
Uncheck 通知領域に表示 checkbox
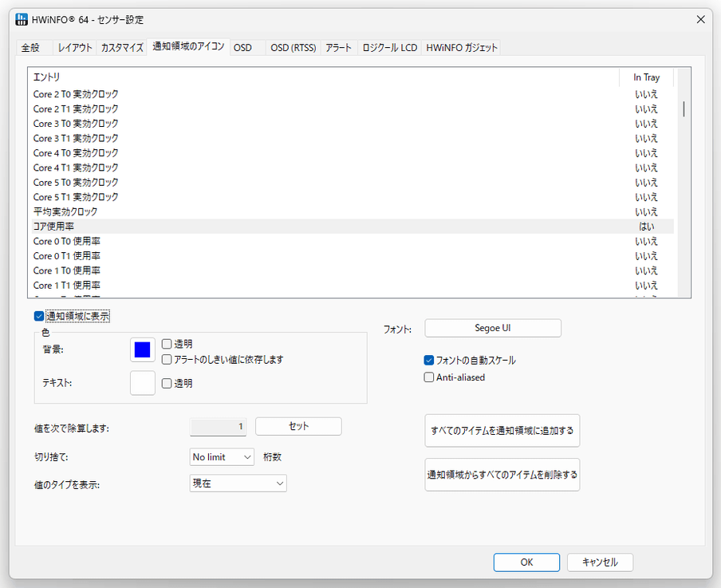pyautogui.click(x=39, y=316)
